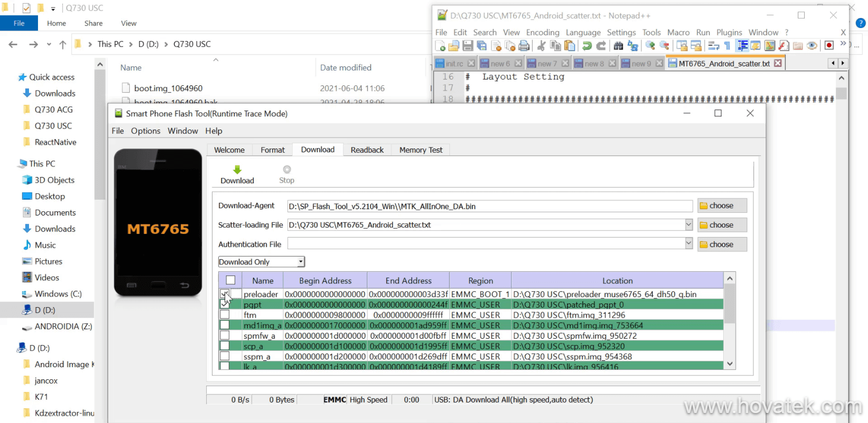Click partition table scroll down arrow

tap(730, 363)
